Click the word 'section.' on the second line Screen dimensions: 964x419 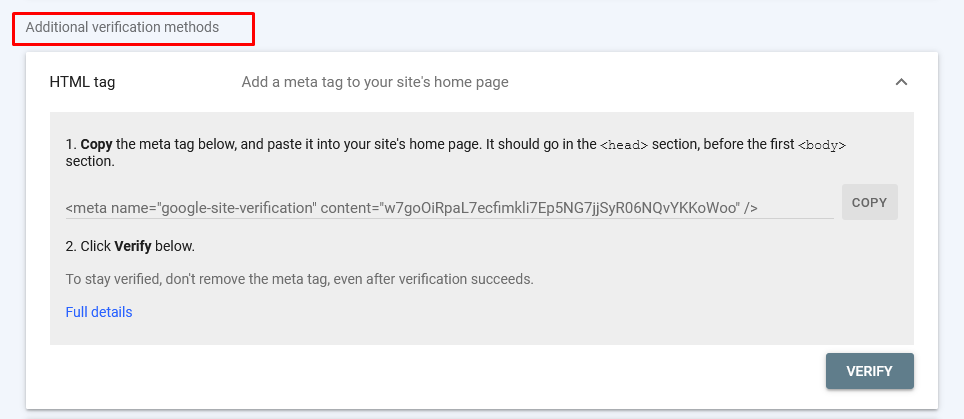tap(90, 162)
